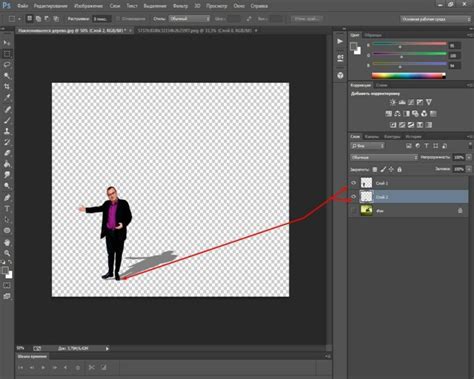This screenshot has height=379, width=474.
Task: Open the Изображение menu
Action: coord(88,6)
